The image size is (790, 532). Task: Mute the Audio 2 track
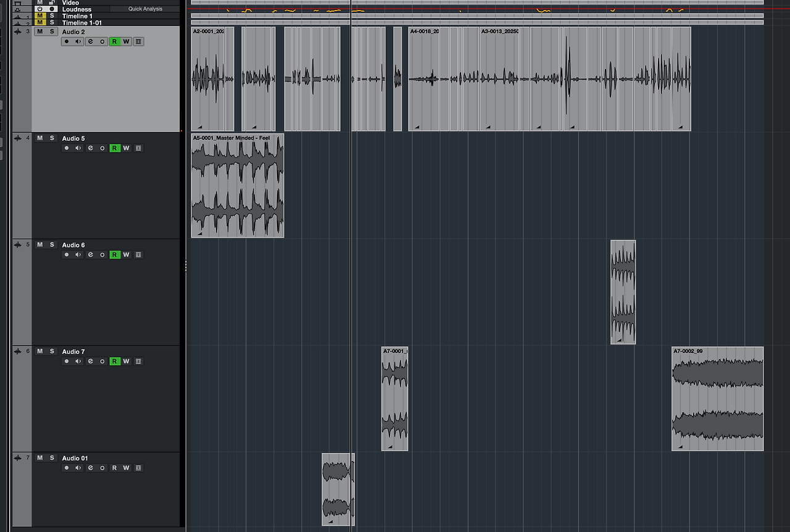pyautogui.click(x=40, y=31)
